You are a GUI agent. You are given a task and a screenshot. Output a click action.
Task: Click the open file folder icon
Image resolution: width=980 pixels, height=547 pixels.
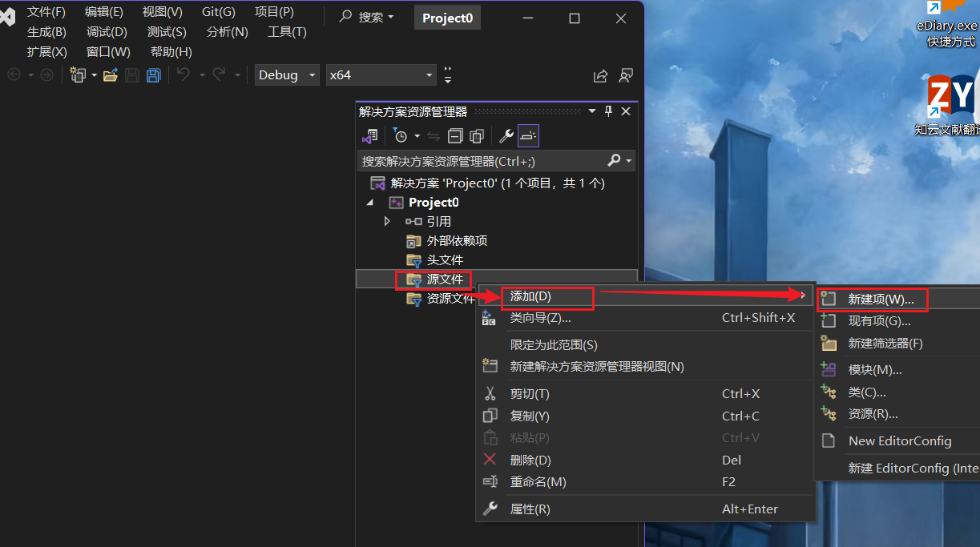(x=111, y=75)
